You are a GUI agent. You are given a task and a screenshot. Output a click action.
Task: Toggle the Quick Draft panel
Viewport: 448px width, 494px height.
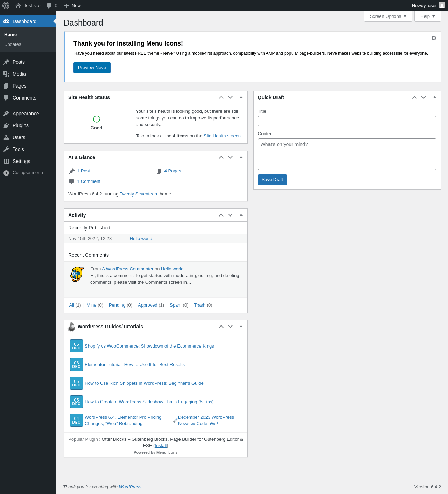(x=435, y=97)
